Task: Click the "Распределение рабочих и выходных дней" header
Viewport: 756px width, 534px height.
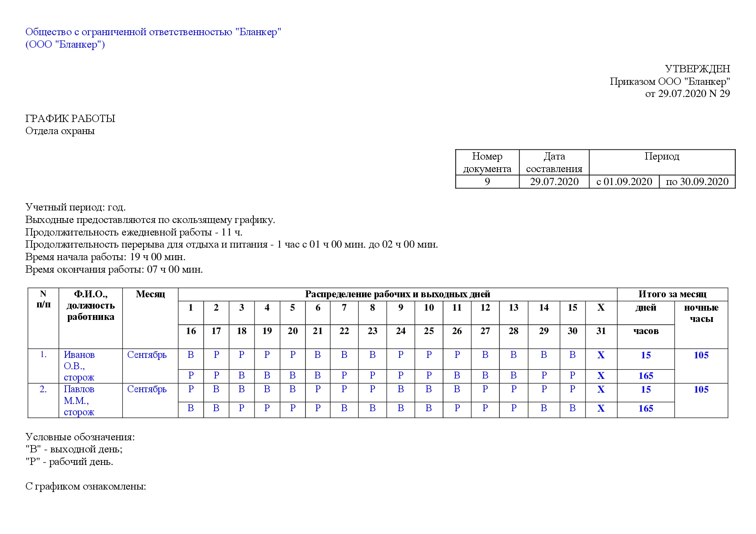Action: (398, 294)
